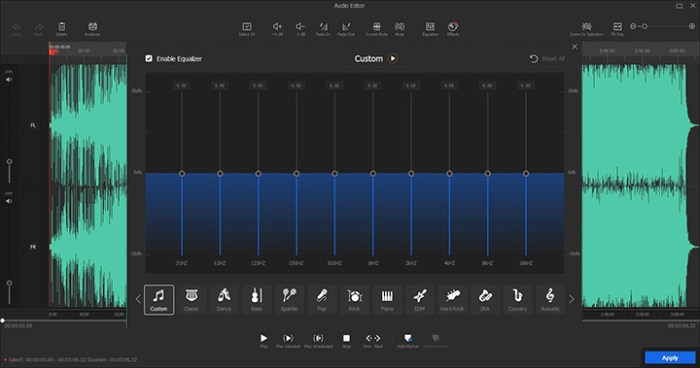Select the Hard Rock equalizer preset

click(452, 300)
